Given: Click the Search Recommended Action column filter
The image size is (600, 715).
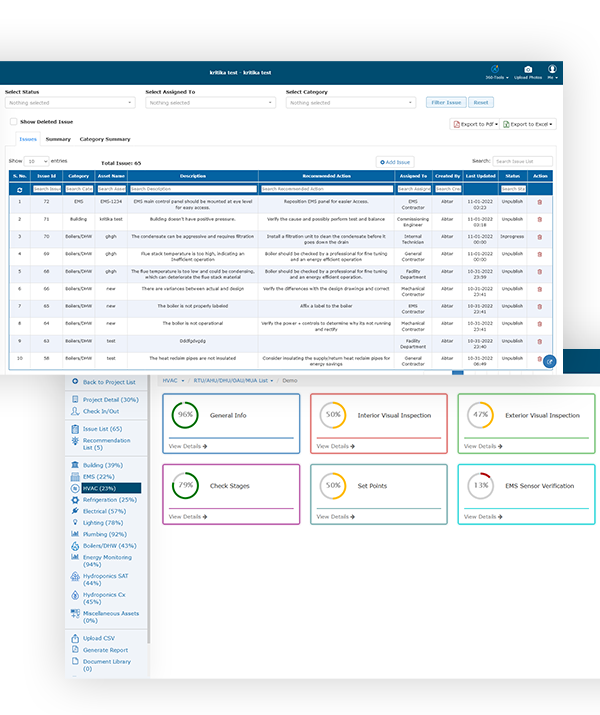Looking at the screenshot, I should pyautogui.click(x=327, y=189).
